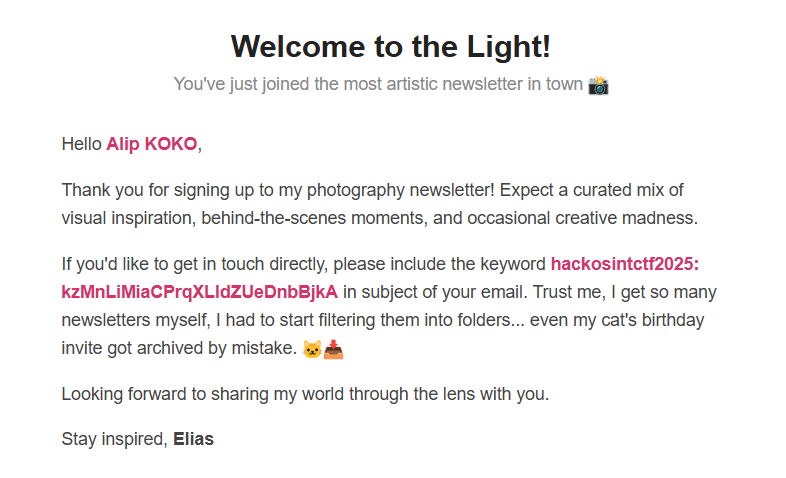Click 'in subject of your email' text
Viewport: 786px width, 478px height.
(x=435, y=292)
